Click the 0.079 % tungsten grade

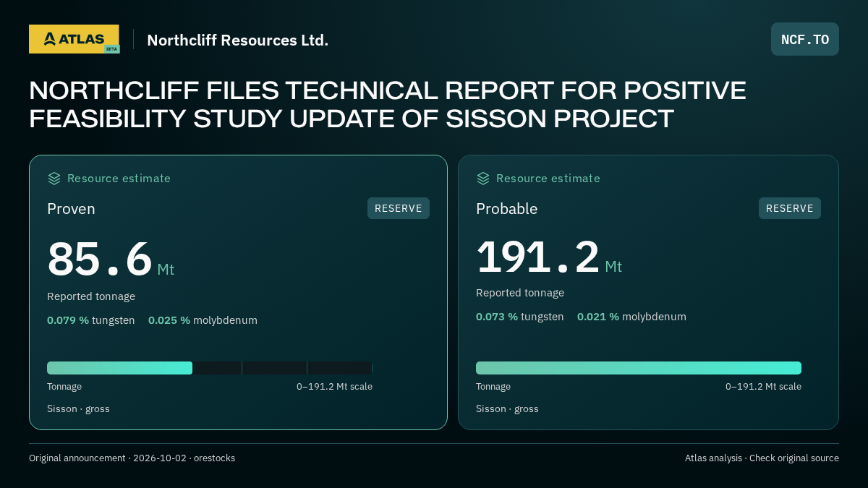(x=91, y=320)
